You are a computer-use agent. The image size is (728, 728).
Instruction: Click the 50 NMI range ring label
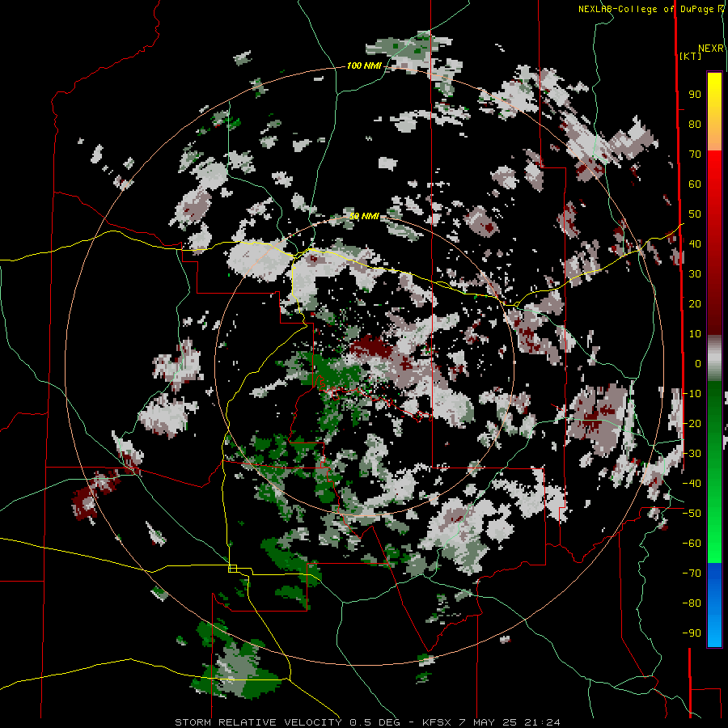pos(364,216)
